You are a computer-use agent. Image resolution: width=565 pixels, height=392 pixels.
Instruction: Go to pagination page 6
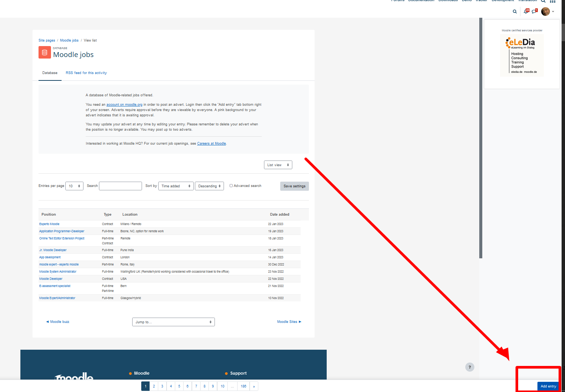[188, 386]
